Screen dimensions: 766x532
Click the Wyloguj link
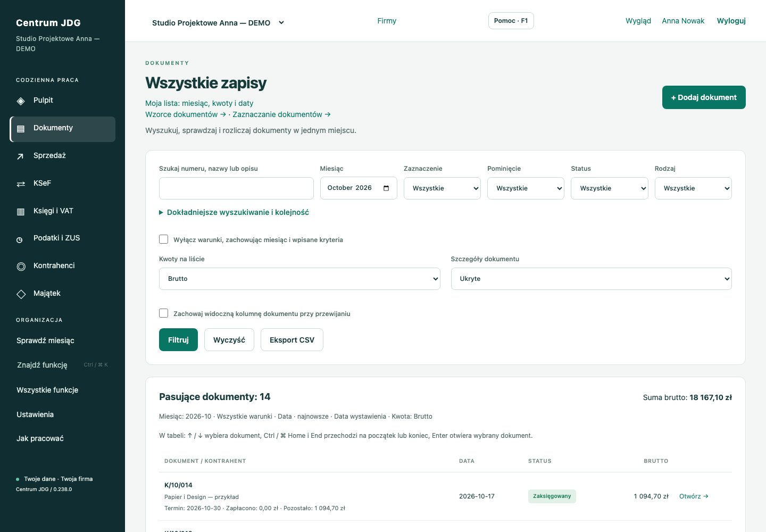pyautogui.click(x=731, y=21)
